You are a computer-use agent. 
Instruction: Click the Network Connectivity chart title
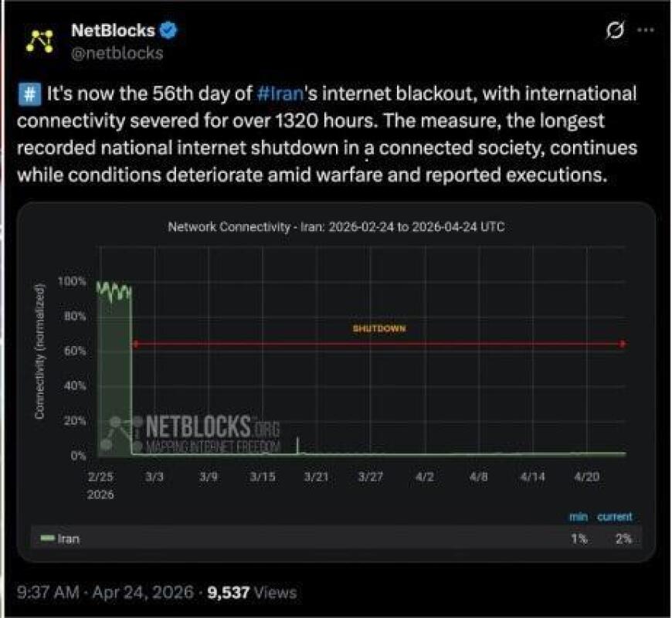tap(336, 227)
